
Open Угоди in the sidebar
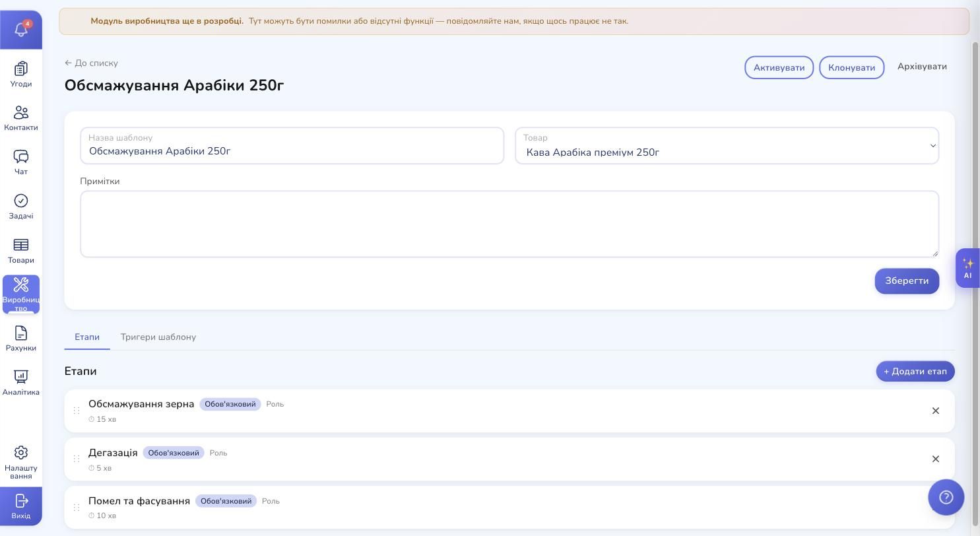(21, 75)
